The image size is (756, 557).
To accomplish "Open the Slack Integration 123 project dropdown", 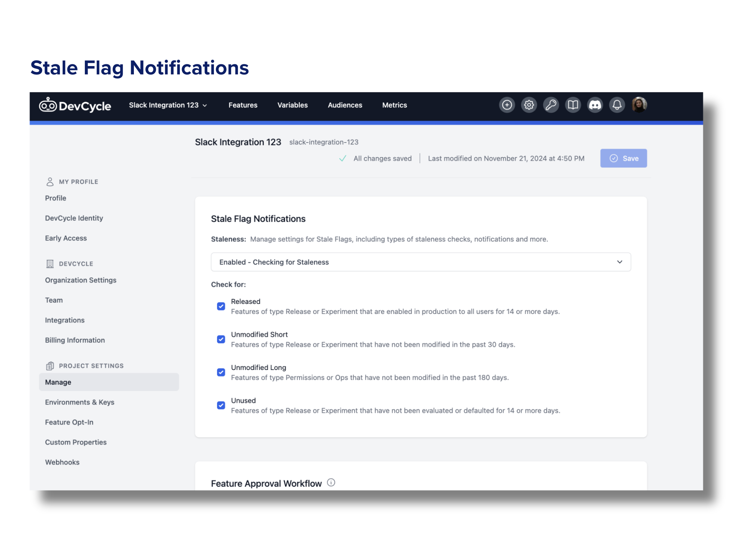I will (168, 105).
